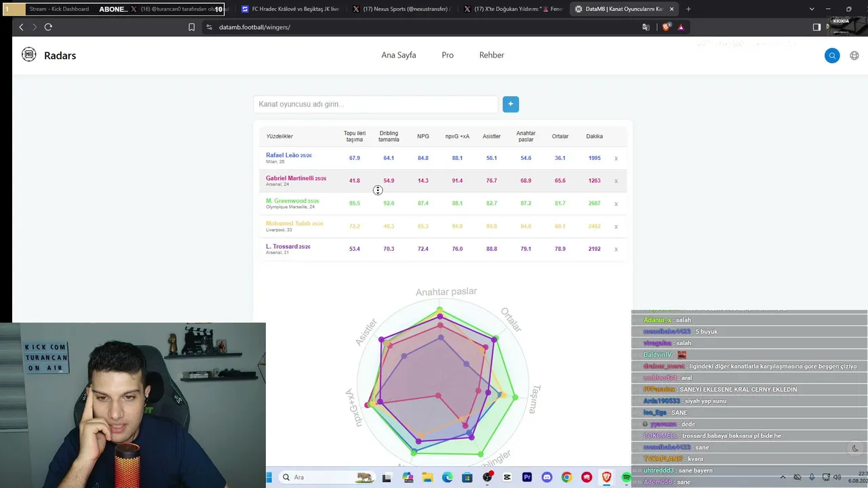This screenshot has width=868, height=488.
Task: Open the Windows Start menu
Action: (269, 477)
